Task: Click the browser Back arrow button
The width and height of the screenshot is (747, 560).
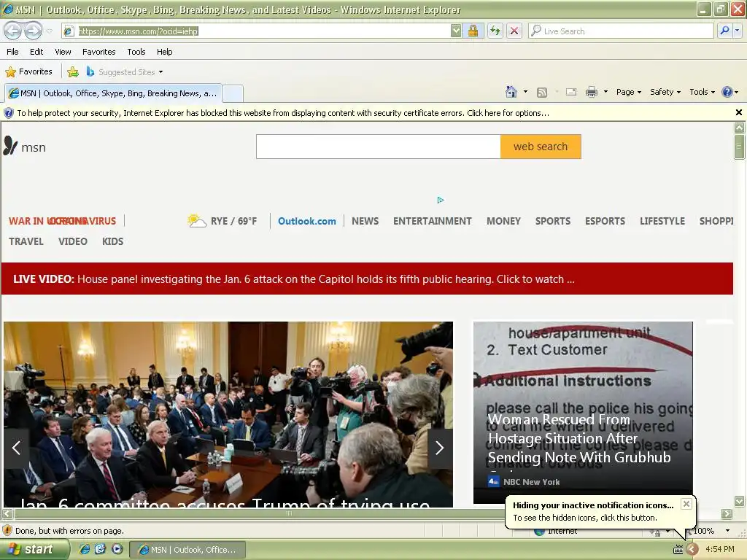Action: [x=13, y=31]
